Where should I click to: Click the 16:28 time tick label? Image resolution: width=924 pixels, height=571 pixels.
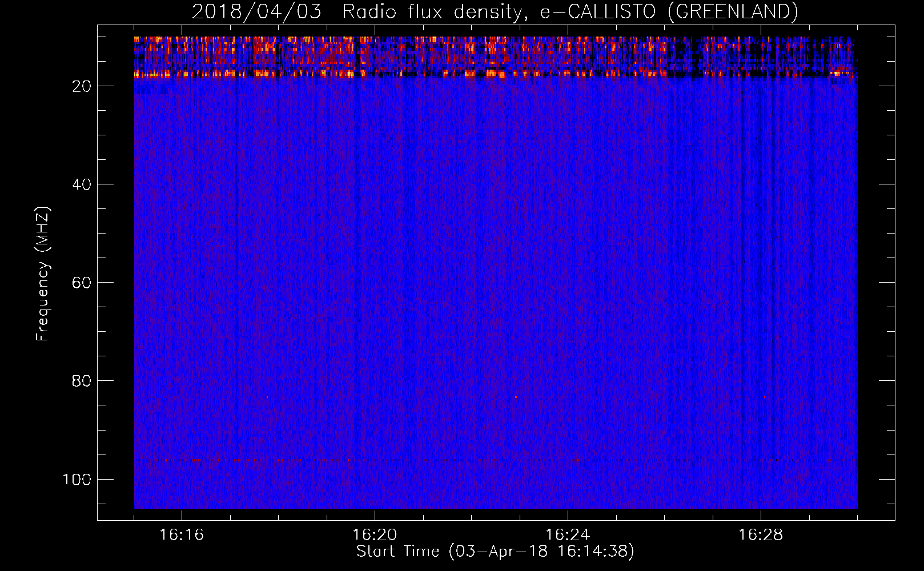tap(761, 534)
